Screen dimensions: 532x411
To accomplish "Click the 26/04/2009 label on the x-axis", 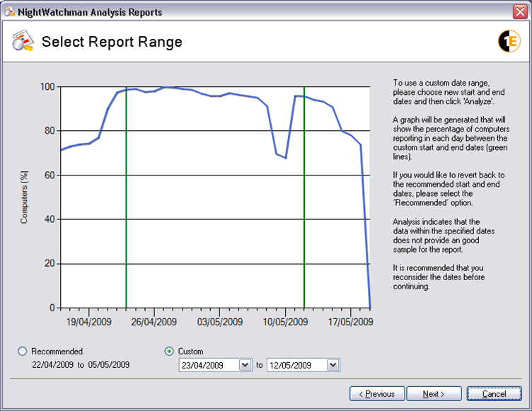I will (154, 321).
